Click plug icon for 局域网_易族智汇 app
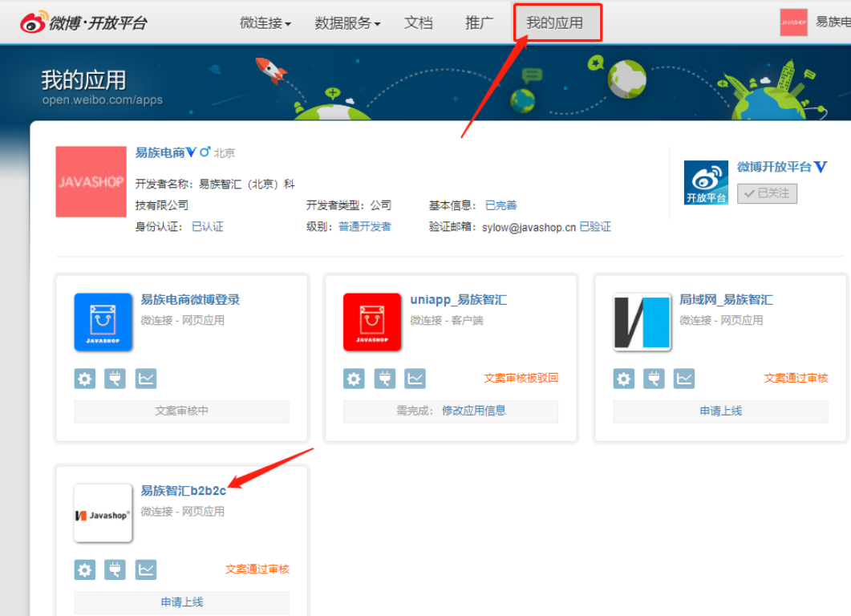Image resolution: width=851 pixels, height=616 pixels. 654,379
